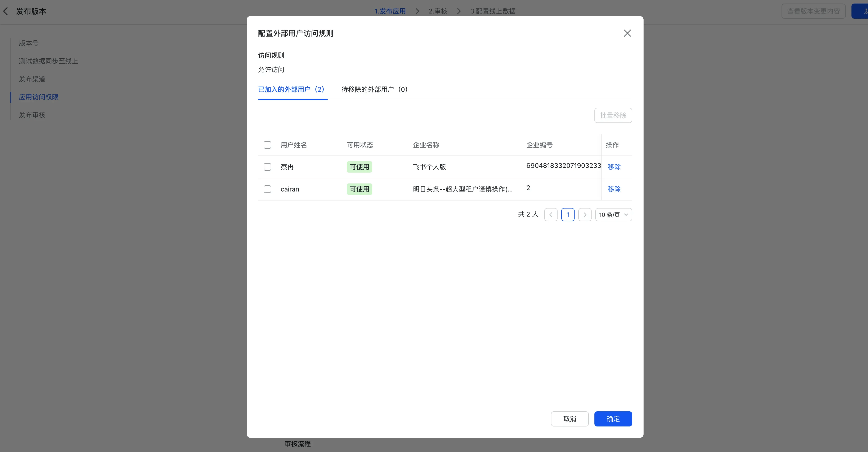Click the 允许访问 rule value

click(x=271, y=70)
